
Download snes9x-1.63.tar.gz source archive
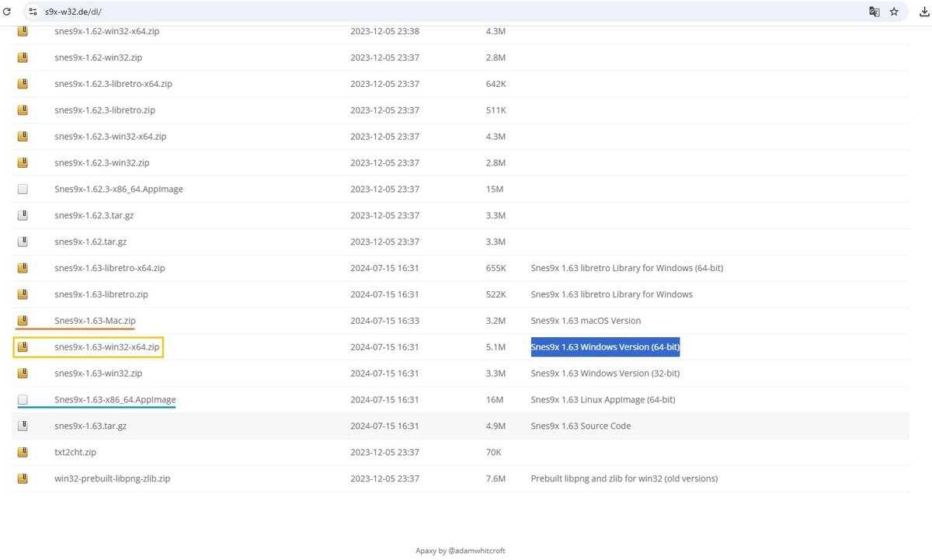pyautogui.click(x=91, y=426)
